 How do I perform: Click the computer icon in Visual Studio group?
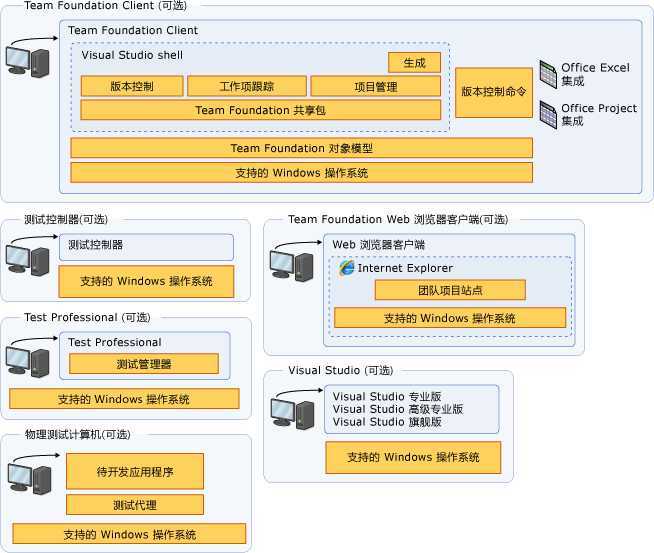(292, 414)
